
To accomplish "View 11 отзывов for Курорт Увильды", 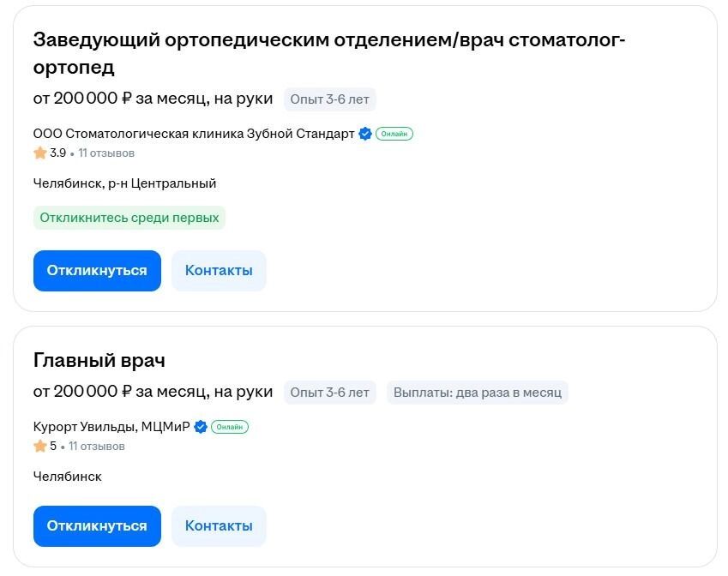I will click(x=97, y=447).
